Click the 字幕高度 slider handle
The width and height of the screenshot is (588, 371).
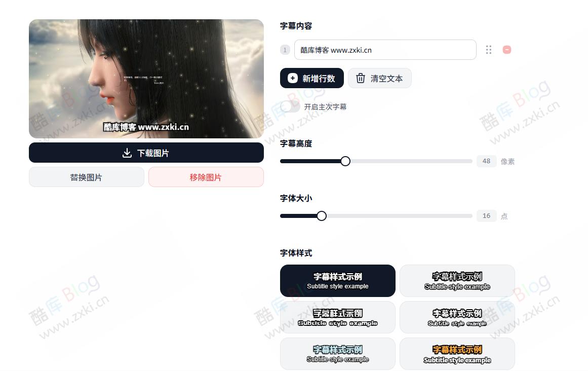tap(345, 161)
